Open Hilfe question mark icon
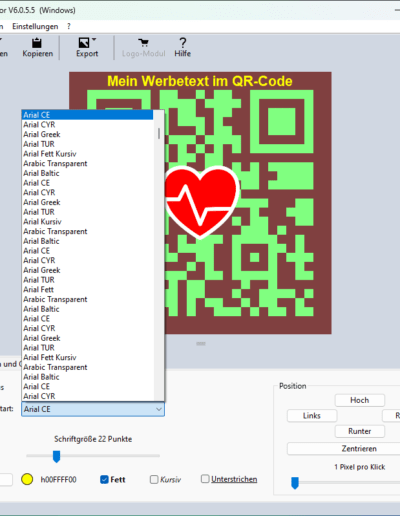400x516 pixels. pyautogui.click(x=183, y=43)
